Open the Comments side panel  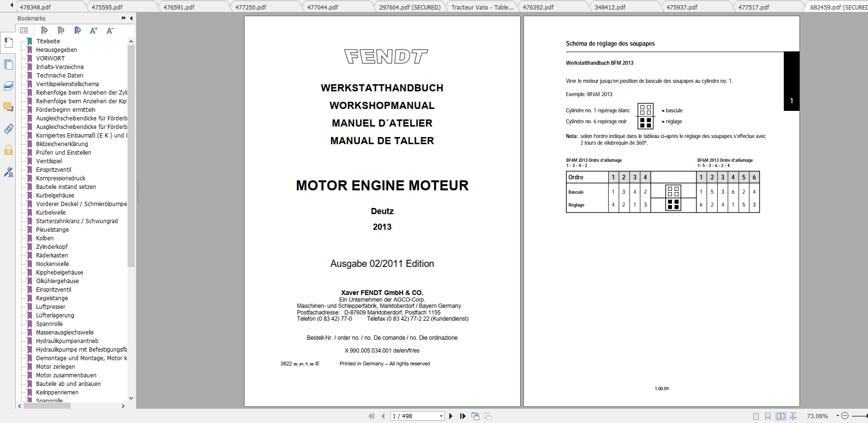[x=8, y=107]
